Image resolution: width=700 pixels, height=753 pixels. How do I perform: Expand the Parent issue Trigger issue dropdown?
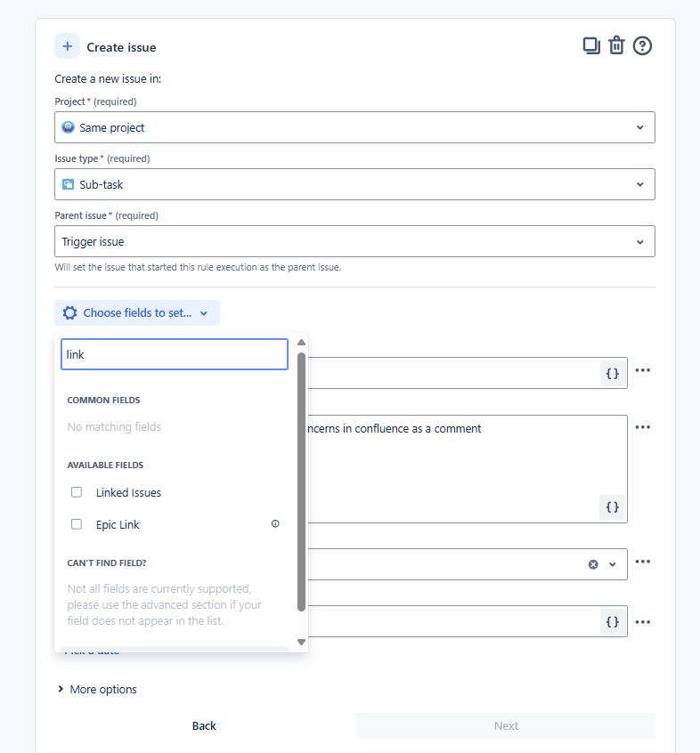[354, 241]
